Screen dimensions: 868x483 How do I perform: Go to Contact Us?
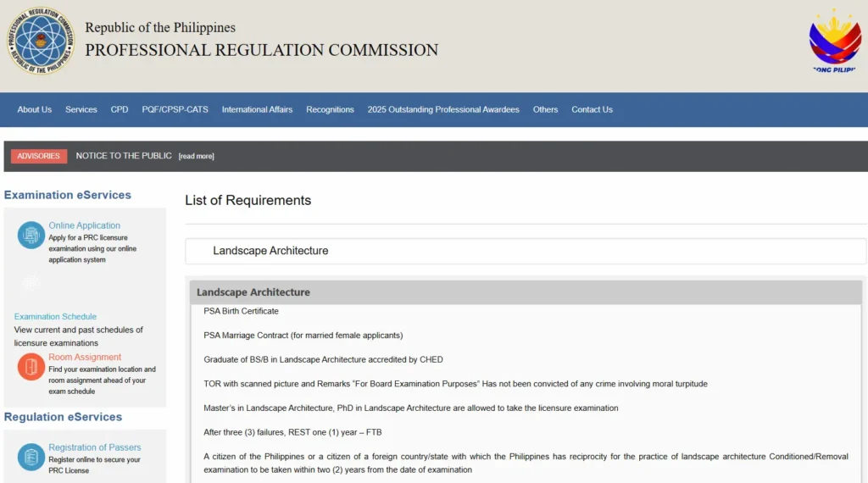point(592,109)
